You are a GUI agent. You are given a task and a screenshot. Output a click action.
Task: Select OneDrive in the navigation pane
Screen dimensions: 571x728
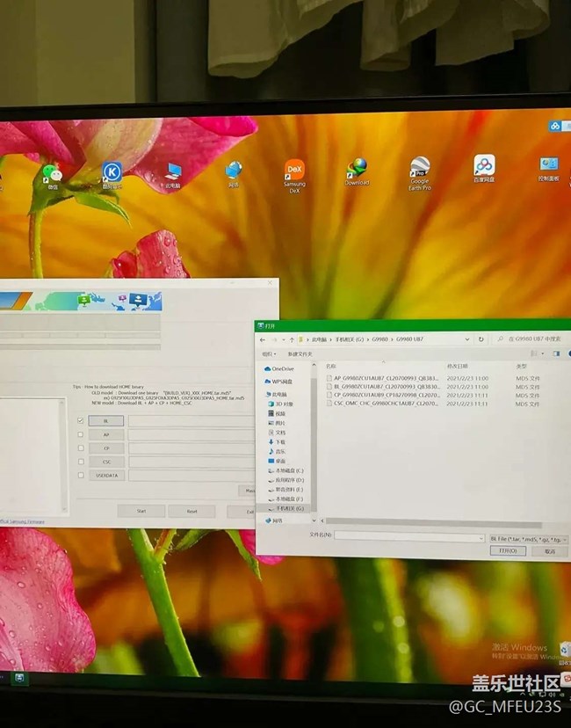[x=281, y=368]
